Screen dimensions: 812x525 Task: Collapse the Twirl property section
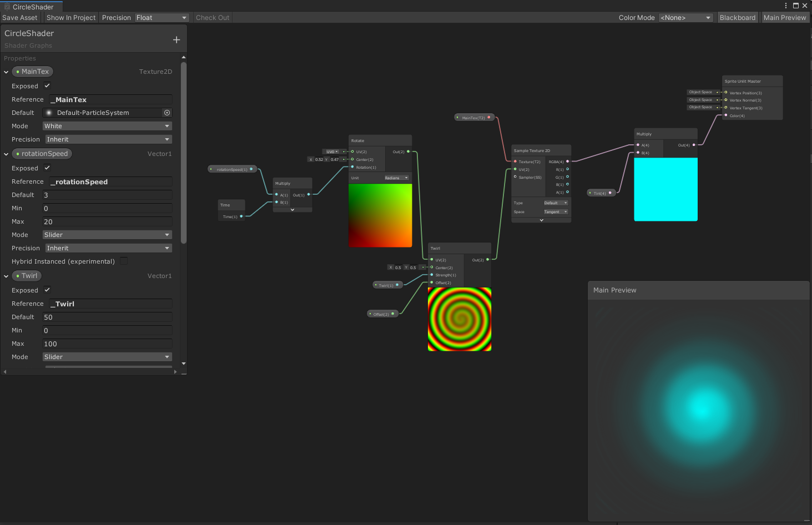point(6,276)
